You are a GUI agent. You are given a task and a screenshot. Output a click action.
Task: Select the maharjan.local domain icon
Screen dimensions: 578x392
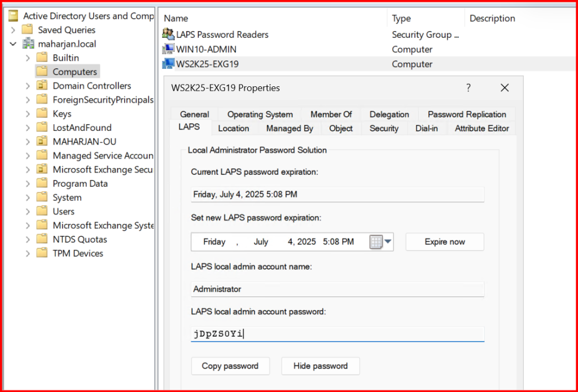pyautogui.click(x=28, y=44)
